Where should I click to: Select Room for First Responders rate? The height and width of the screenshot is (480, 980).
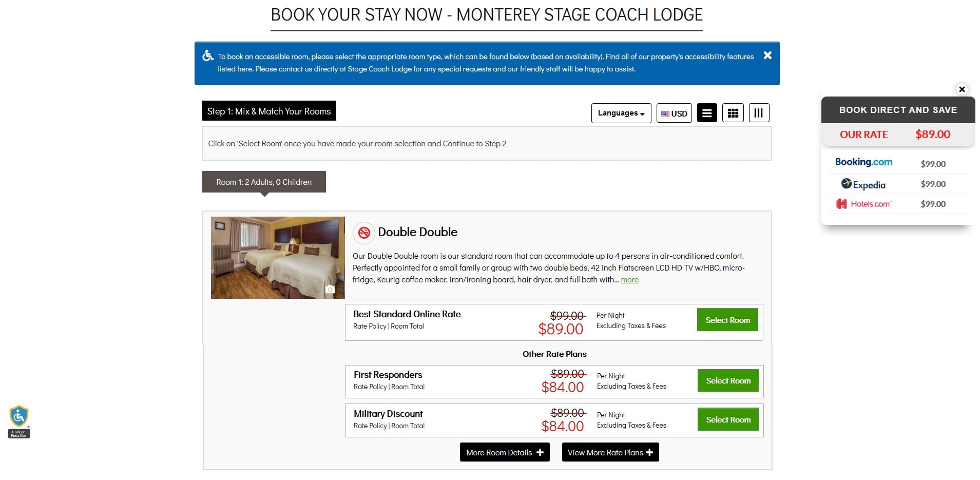pos(728,380)
